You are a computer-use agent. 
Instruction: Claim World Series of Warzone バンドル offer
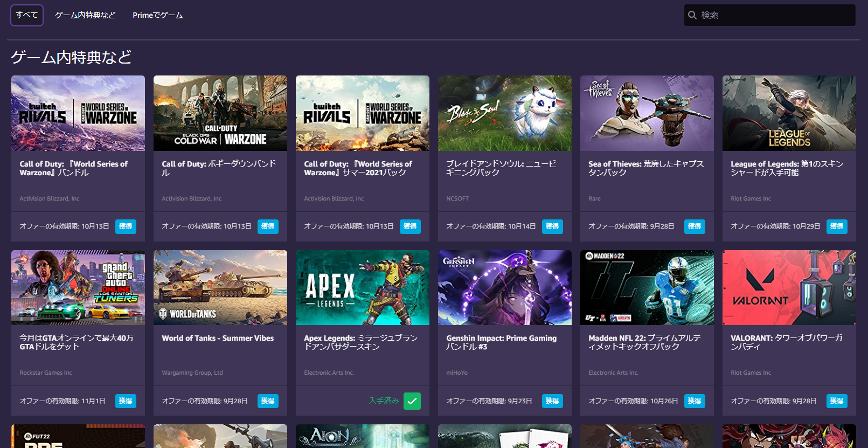tap(126, 226)
